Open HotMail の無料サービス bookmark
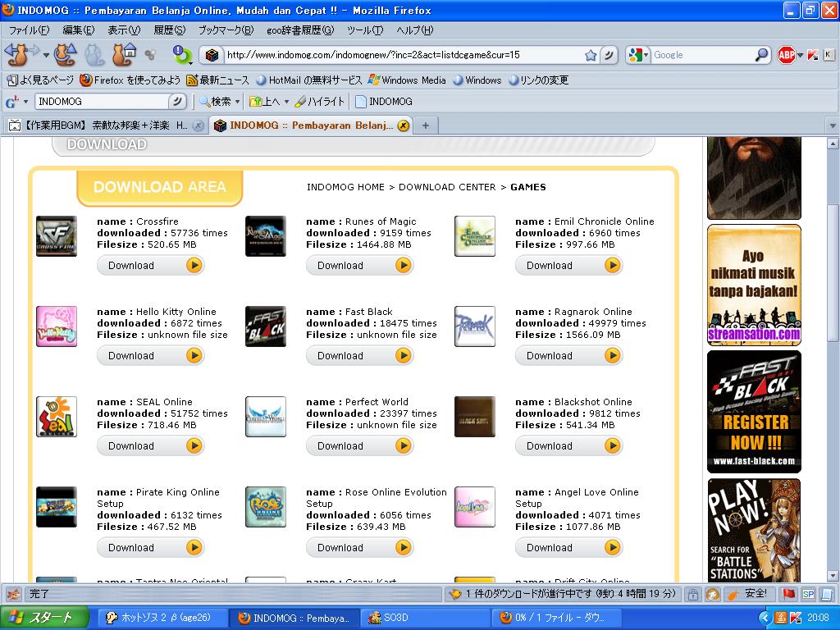 click(x=309, y=80)
